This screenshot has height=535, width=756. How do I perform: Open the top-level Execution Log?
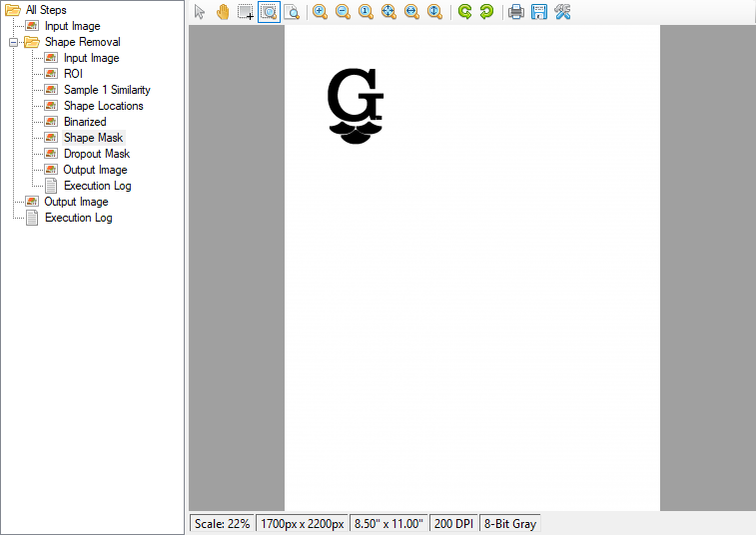tap(78, 218)
